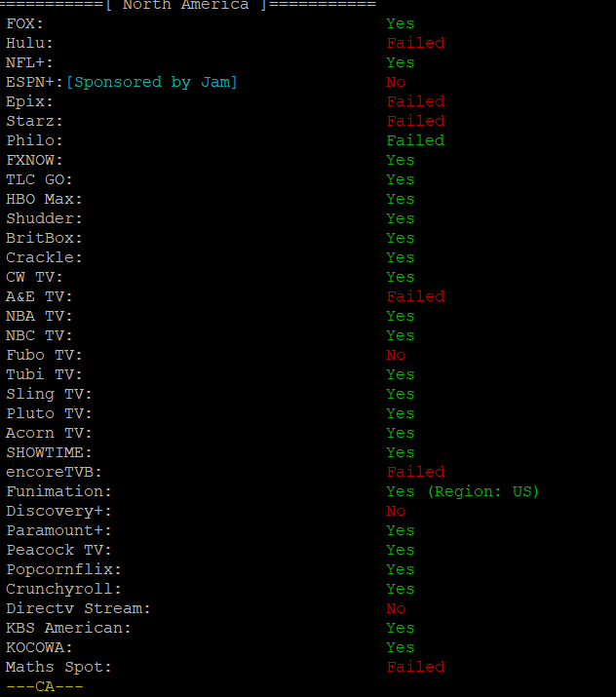
Task: Select the Discovery+ No result
Action: [396, 511]
